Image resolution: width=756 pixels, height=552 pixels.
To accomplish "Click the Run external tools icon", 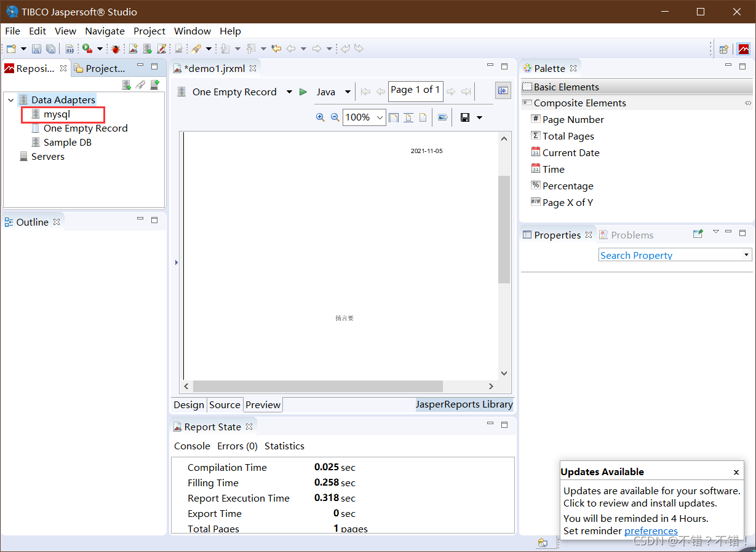I will pos(87,49).
